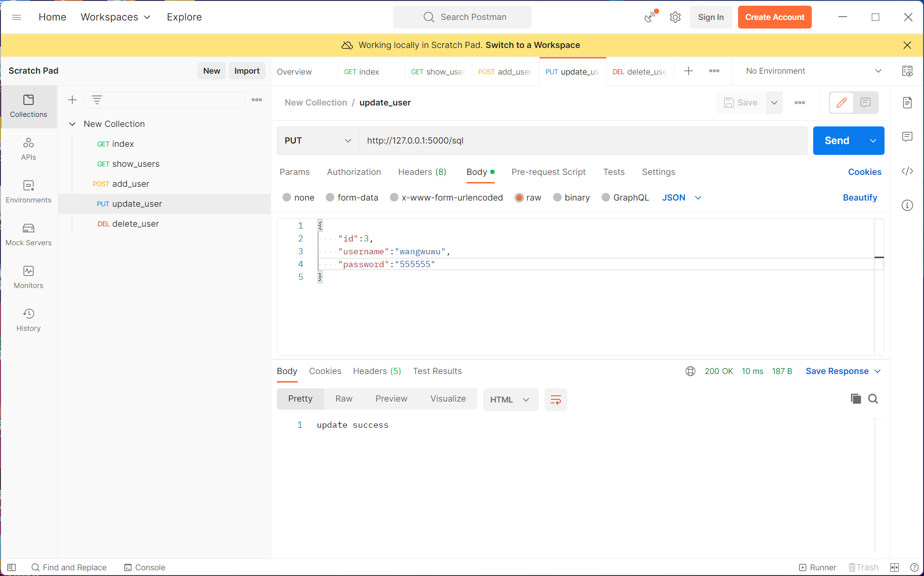Switch to the DEL delete_user tab

point(640,72)
